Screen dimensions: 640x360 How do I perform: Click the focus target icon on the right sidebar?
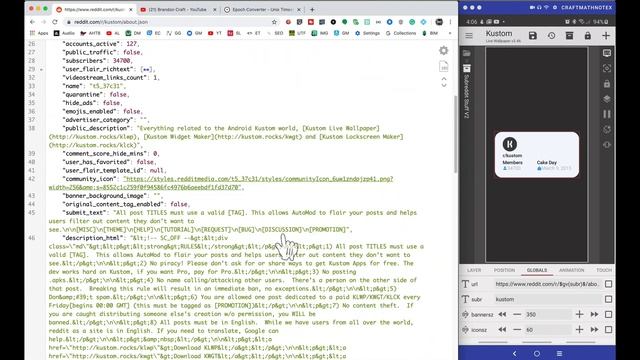(x=607, y=68)
